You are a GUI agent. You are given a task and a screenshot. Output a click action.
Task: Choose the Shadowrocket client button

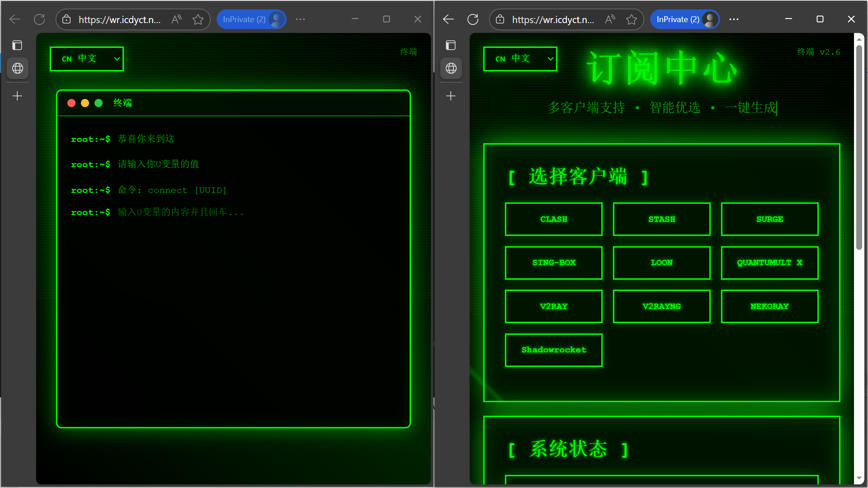(x=553, y=350)
